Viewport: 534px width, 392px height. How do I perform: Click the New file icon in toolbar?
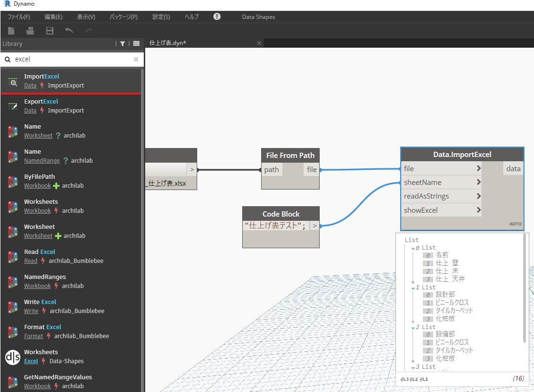click(x=11, y=31)
